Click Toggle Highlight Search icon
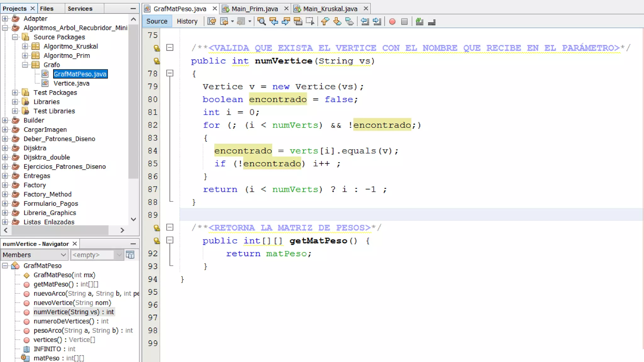 coord(298,21)
